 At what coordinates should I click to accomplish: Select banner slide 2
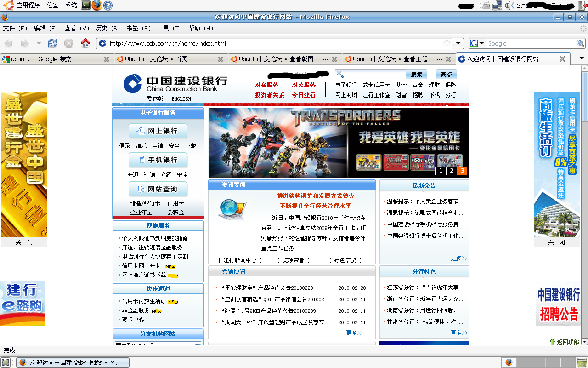452,171
